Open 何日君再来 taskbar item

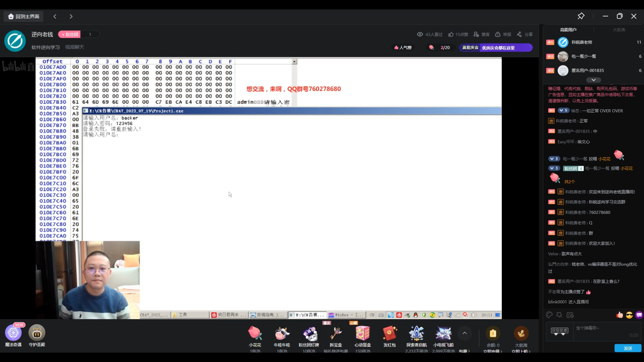(x=229, y=315)
